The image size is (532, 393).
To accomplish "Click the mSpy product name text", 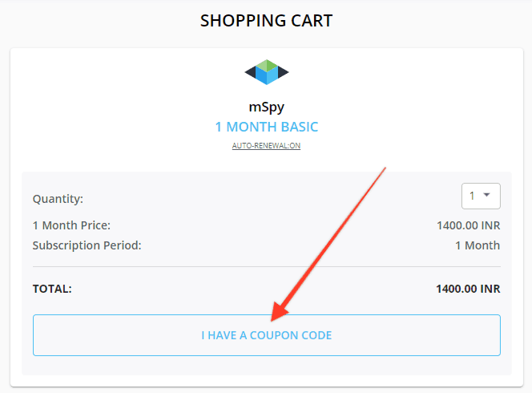I will coord(267,107).
